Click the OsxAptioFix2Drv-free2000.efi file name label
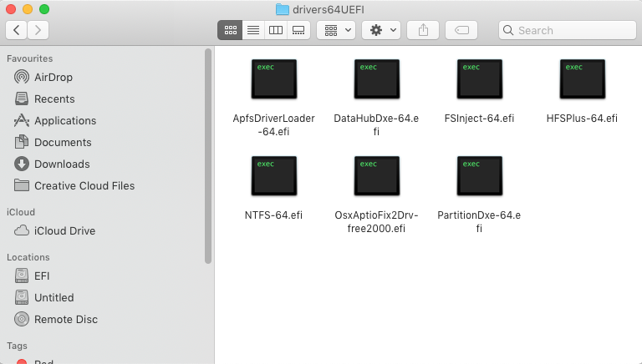Screen dimensions: 642x364 pos(376,222)
